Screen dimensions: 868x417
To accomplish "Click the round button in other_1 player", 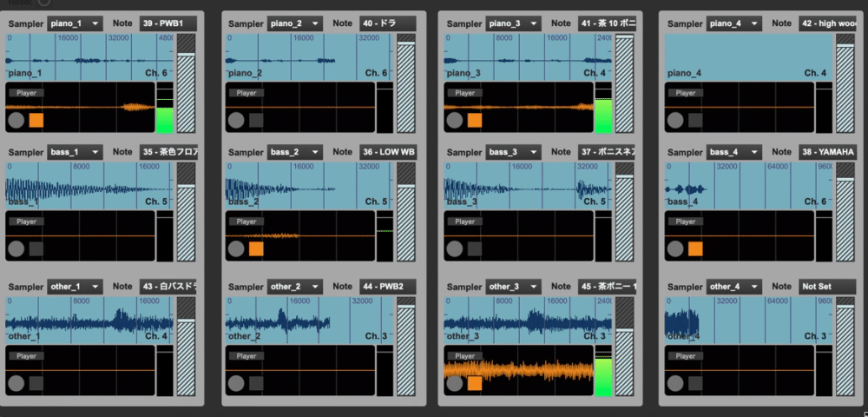I will pos(16,383).
